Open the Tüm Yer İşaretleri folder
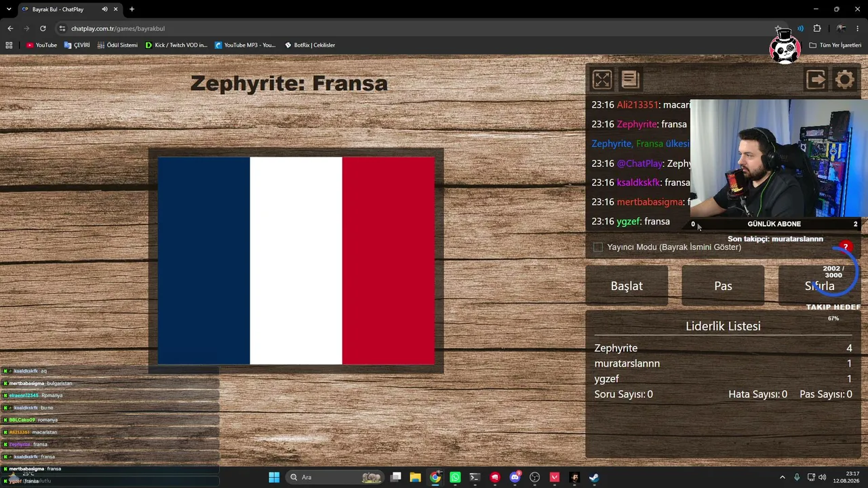The image size is (868, 488). 835,45
